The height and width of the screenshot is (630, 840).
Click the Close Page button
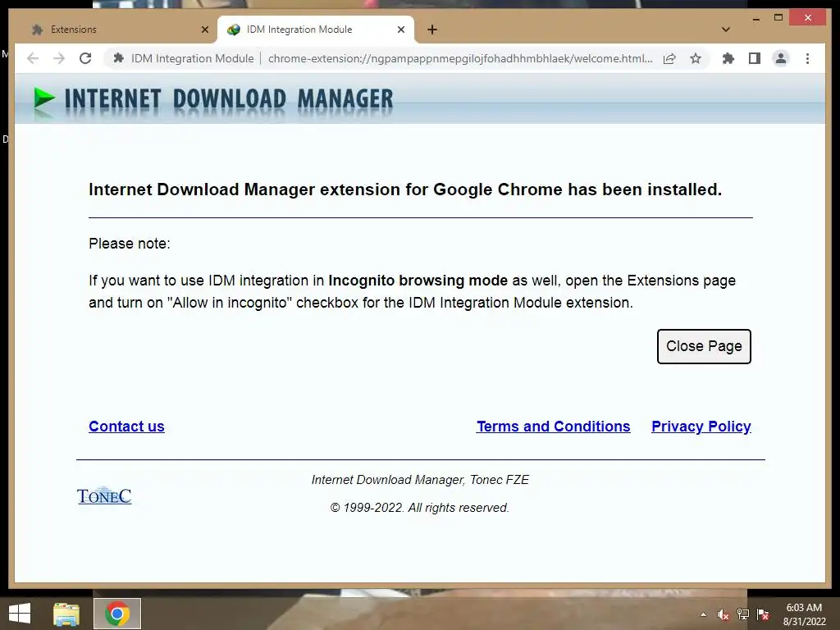coord(704,347)
